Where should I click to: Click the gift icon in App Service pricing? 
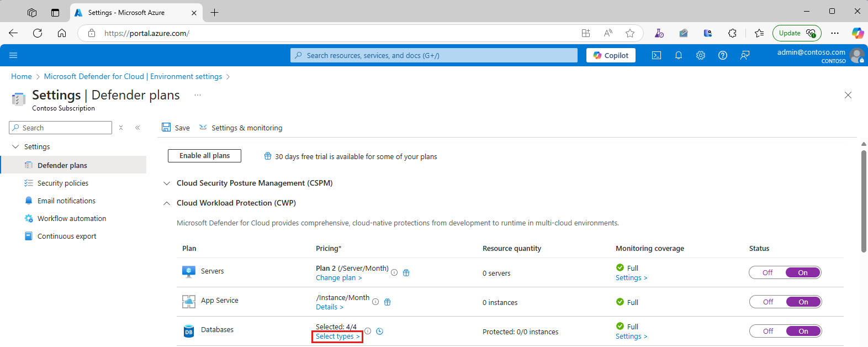(x=387, y=302)
